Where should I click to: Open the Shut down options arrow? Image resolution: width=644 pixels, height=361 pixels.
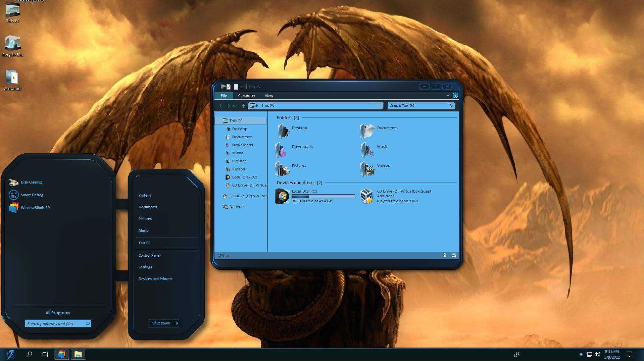pos(177,323)
